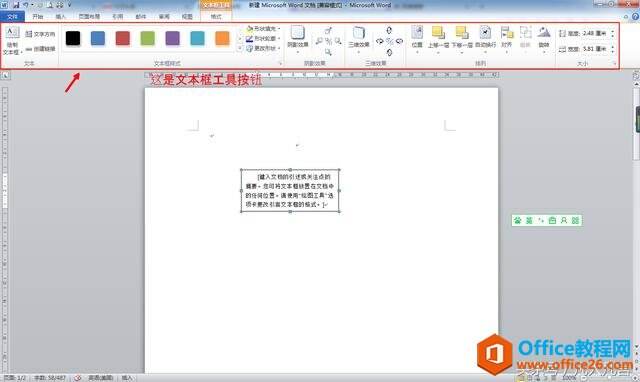Open Word Help question mark icon

636,17
